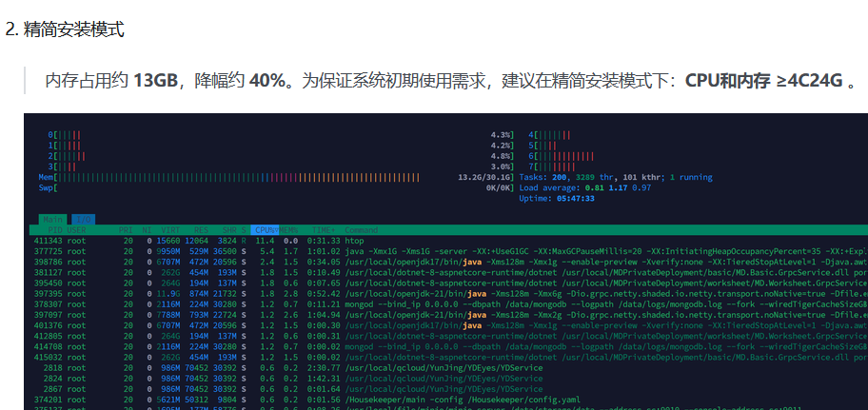Image resolution: width=868 pixels, height=410 pixels.
Task: Click the bold '13GB' text
Action: 155,82
